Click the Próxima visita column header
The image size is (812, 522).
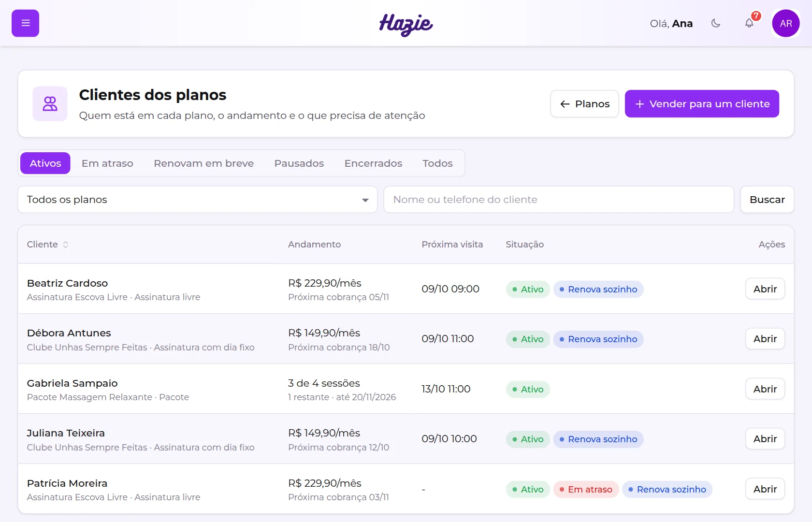click(452, 245)
